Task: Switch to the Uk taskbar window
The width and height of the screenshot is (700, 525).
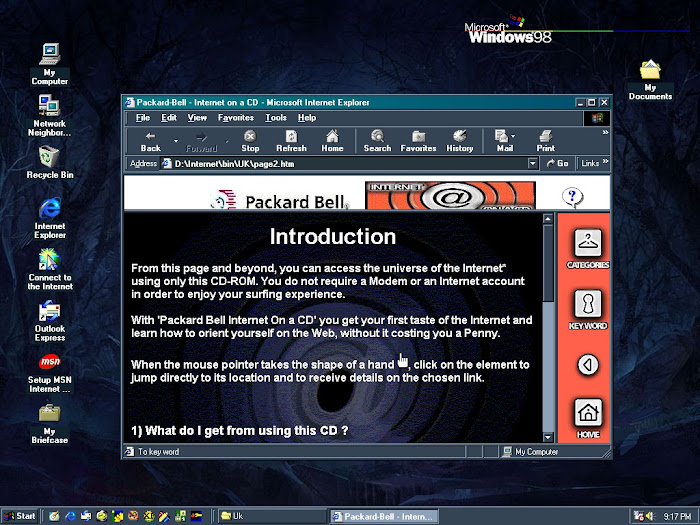Action: [x=272, y=516]
